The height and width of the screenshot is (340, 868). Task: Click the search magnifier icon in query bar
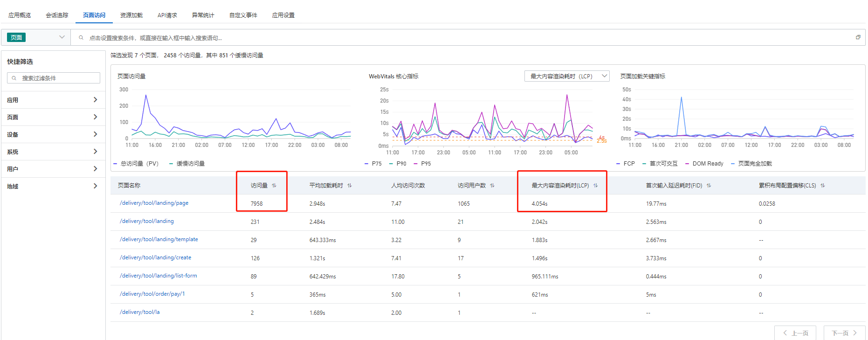81,38
